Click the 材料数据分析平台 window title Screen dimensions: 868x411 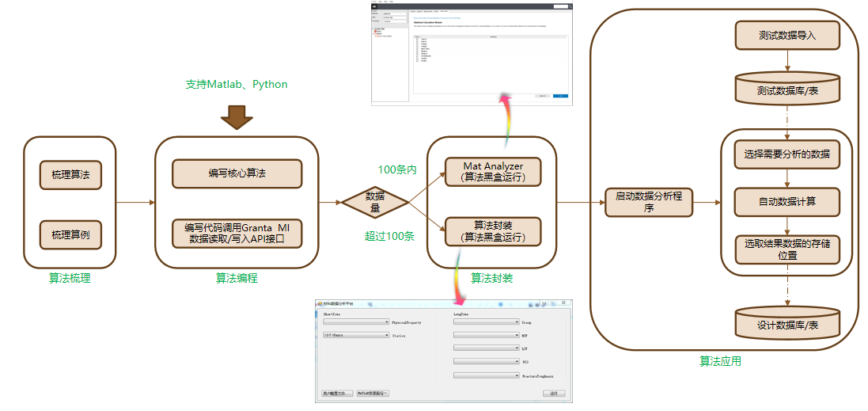[339, 304]
